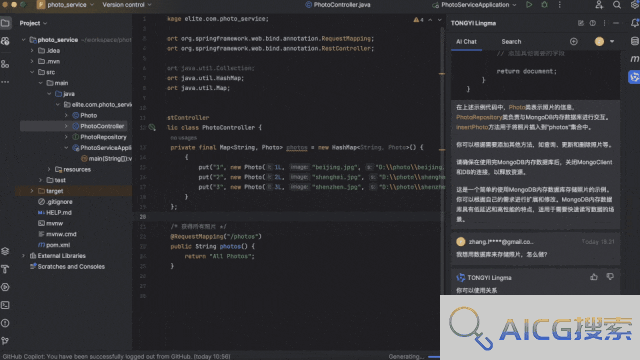Switch to Search tab in Lingma
This screenshot has height=360, width=640.
pos(511,42)
